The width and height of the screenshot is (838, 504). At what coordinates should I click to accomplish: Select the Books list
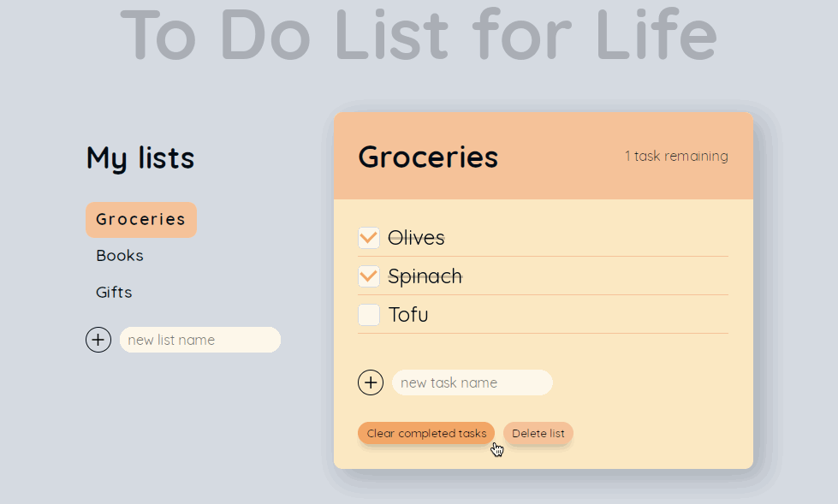point(120,255)
